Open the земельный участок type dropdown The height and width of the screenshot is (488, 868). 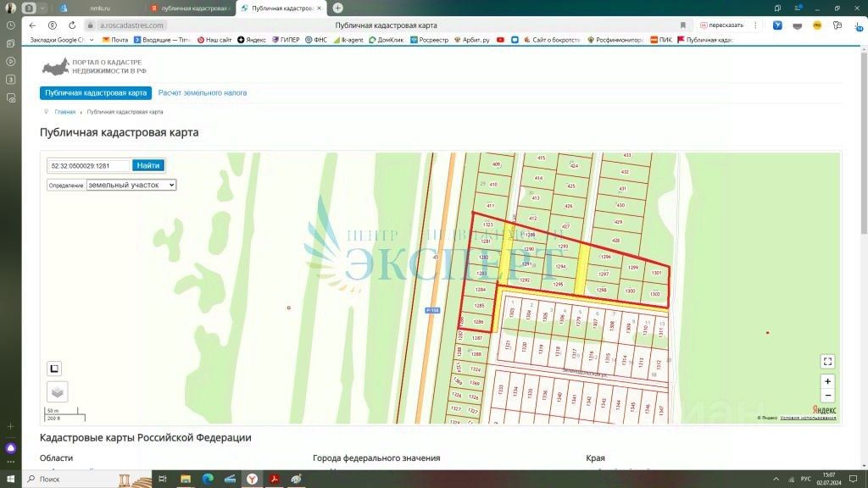pos(131,185)
